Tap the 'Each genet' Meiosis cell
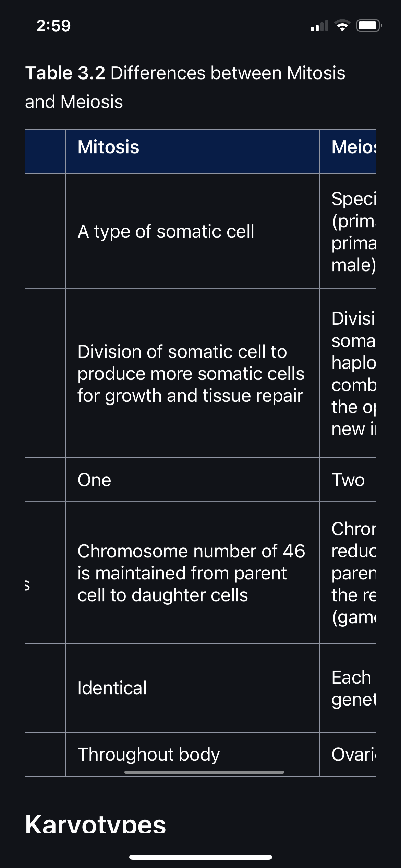 (x=348, y=688)
